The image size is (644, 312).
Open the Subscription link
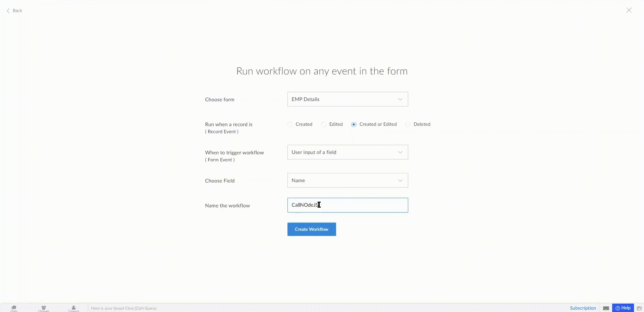583,308
